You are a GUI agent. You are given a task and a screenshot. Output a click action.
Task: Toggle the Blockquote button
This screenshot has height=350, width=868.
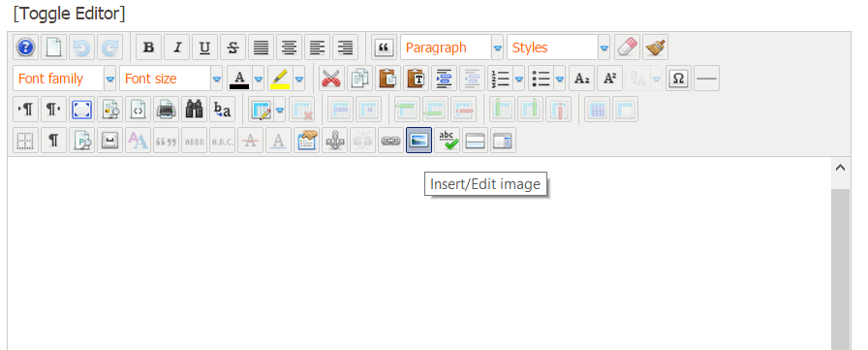[x=384, y=48]
